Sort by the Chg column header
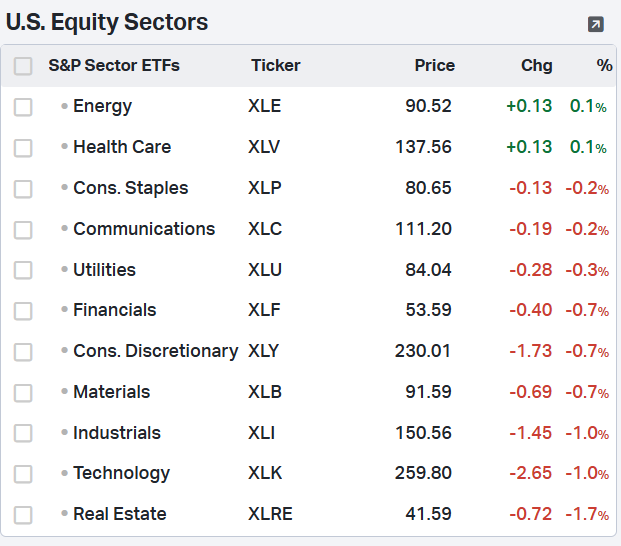This screenshot has height=546, width=621. 536,65
